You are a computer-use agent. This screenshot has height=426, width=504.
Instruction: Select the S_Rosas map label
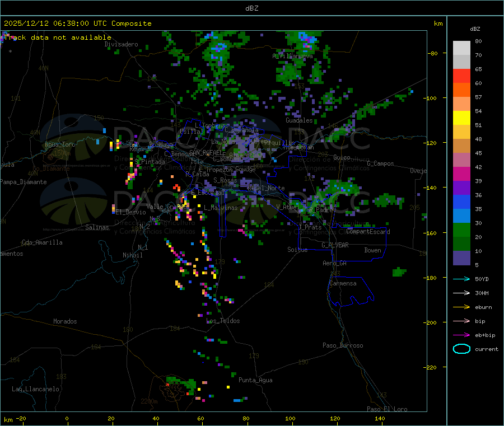pyautogui.click(x=225, y=181)
